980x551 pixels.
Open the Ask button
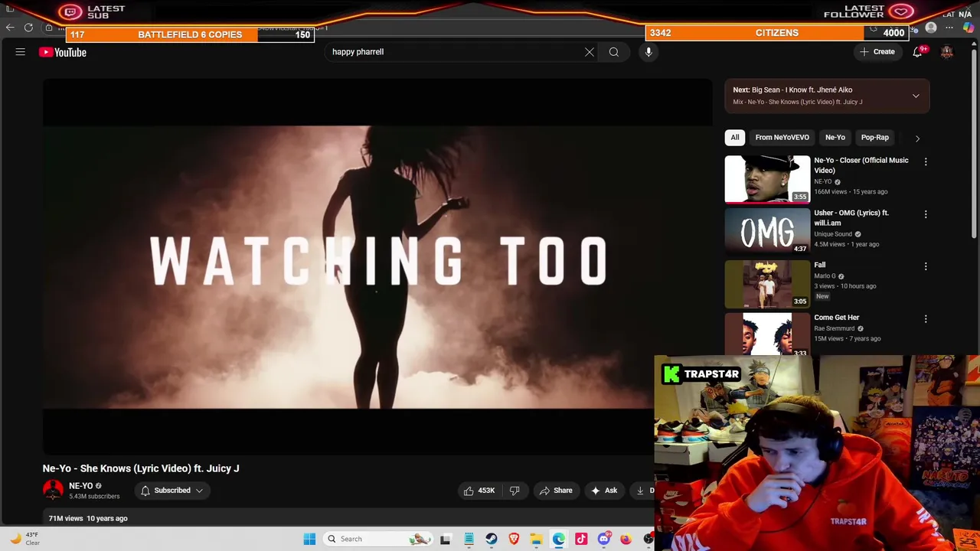click(604, 491)
